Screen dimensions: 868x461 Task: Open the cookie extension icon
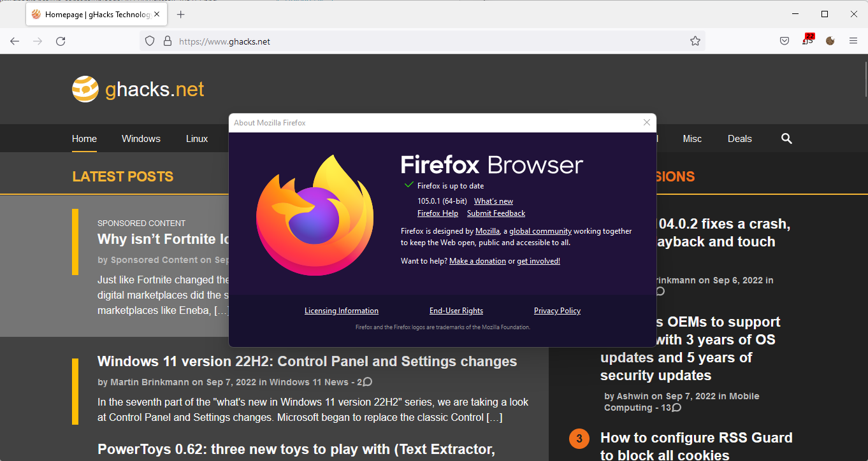click(x=830, y=41)
